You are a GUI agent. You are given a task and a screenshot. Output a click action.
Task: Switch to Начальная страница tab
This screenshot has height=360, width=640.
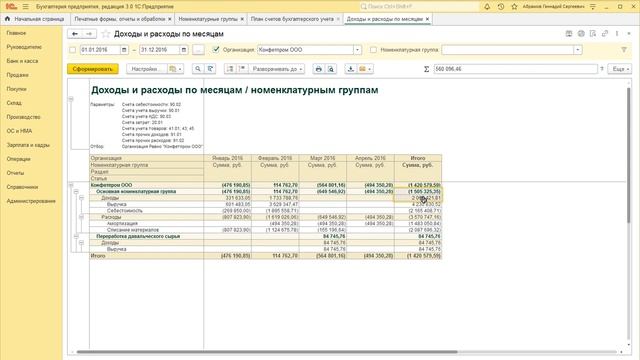click(36, 19)
